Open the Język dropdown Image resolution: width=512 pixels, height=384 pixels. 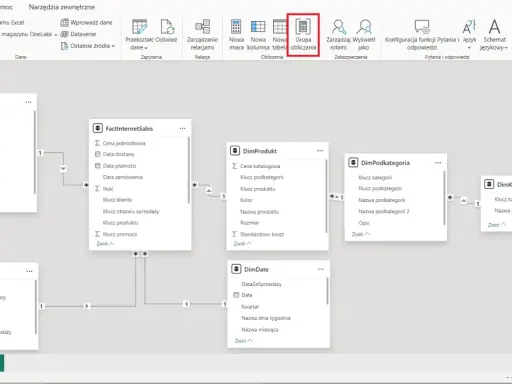[x=469, y=35]
